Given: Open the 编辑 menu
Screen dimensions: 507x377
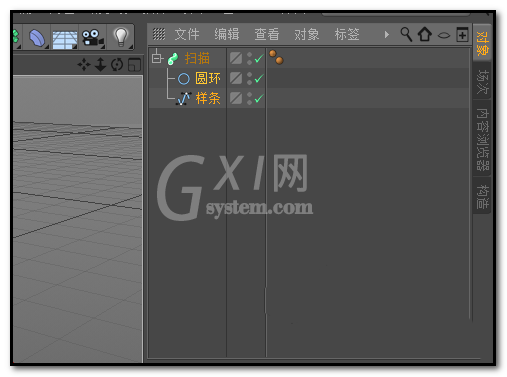Looking at the screenshot, I should (227, 34).
